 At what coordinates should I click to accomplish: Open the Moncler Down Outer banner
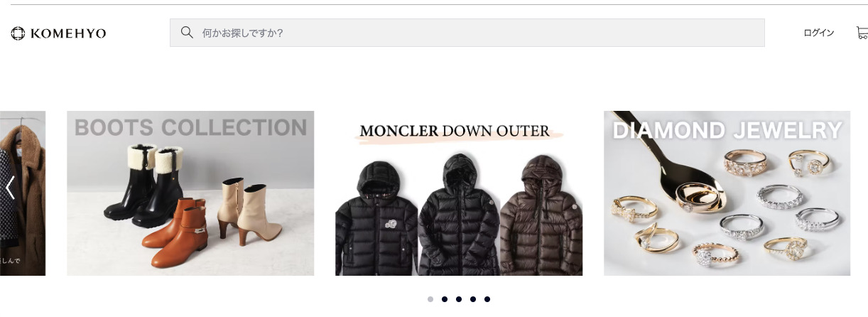tap(459, 193)
